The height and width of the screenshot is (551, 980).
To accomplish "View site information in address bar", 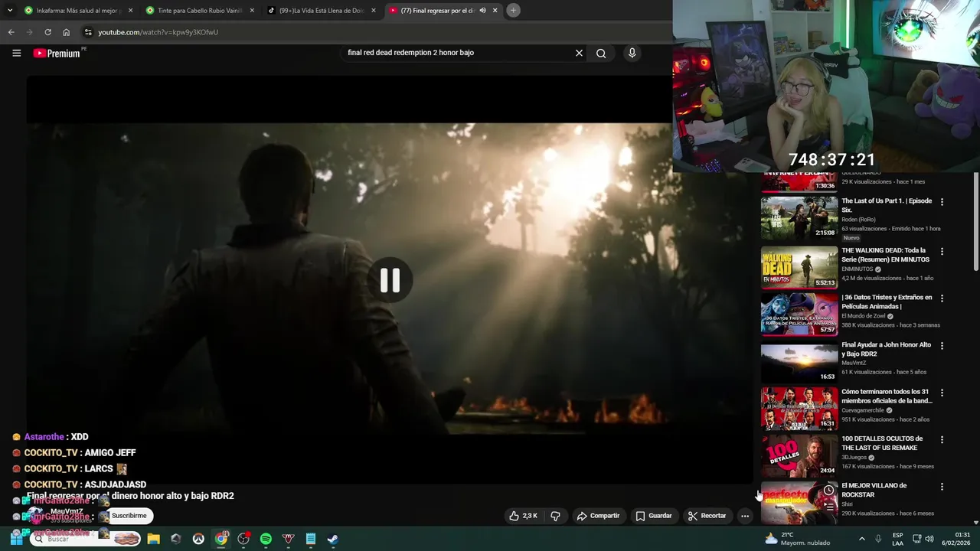I will [88, 32].
